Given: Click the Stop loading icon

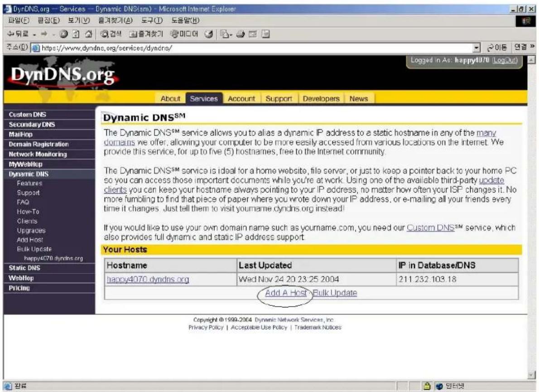Looking at the screenshot, I should [x=63, y=34].
